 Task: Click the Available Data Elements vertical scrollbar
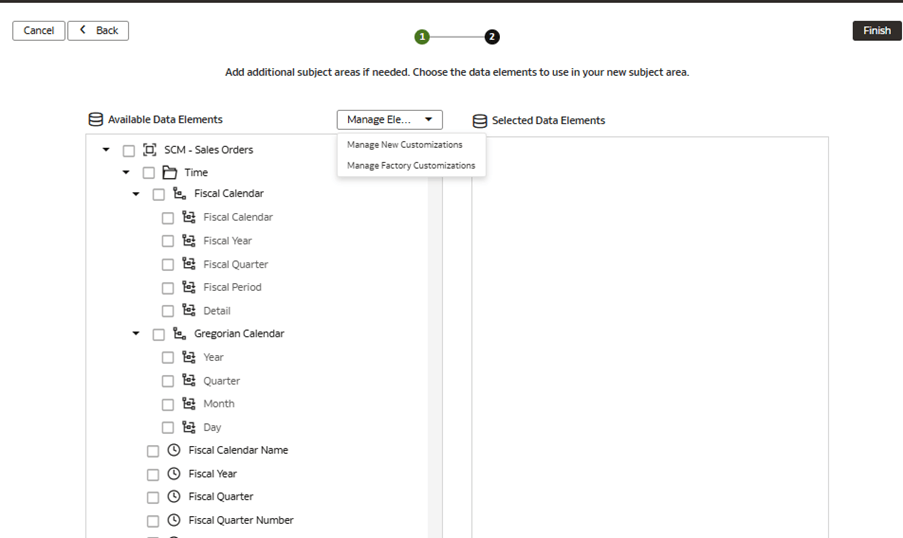tap(435, 340)
